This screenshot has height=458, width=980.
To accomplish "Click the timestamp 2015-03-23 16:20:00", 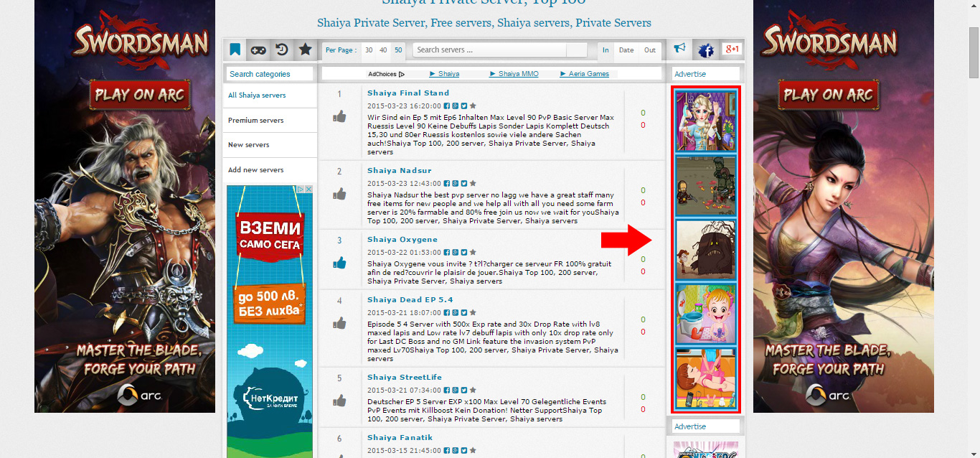I will [x=404, y=106].
